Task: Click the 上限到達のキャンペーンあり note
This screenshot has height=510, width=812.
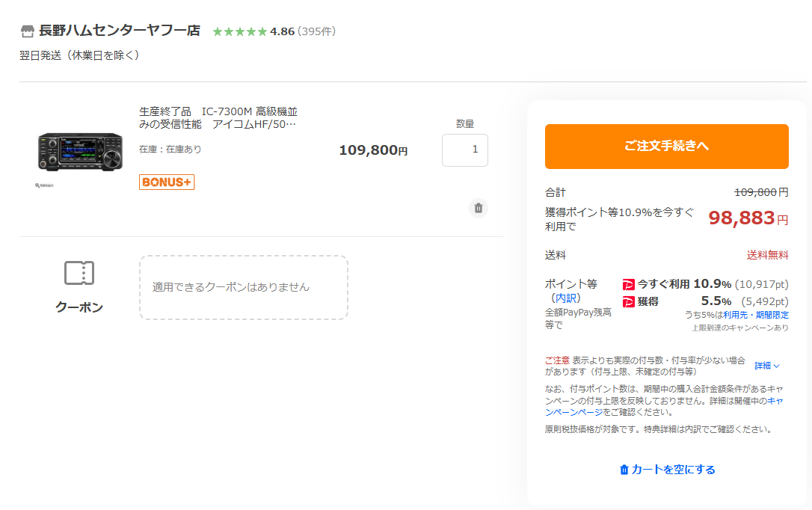Action: coord(739,328)
